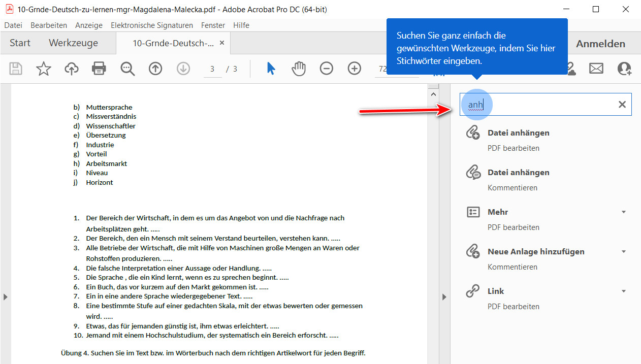
Task: Expand the Link tool dropdown
Action: (x=624, y=291)
